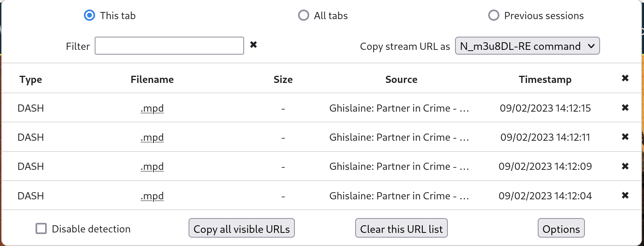The image size is (644, 246).
Task: Enable the Disable detection checkbox
Action: [x=41, y=229]
